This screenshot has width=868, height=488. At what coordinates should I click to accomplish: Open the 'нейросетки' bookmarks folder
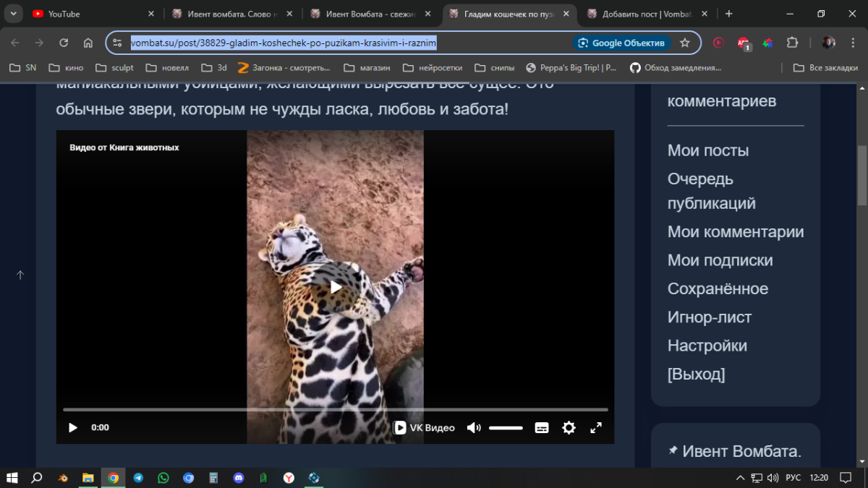click(434, 68)
